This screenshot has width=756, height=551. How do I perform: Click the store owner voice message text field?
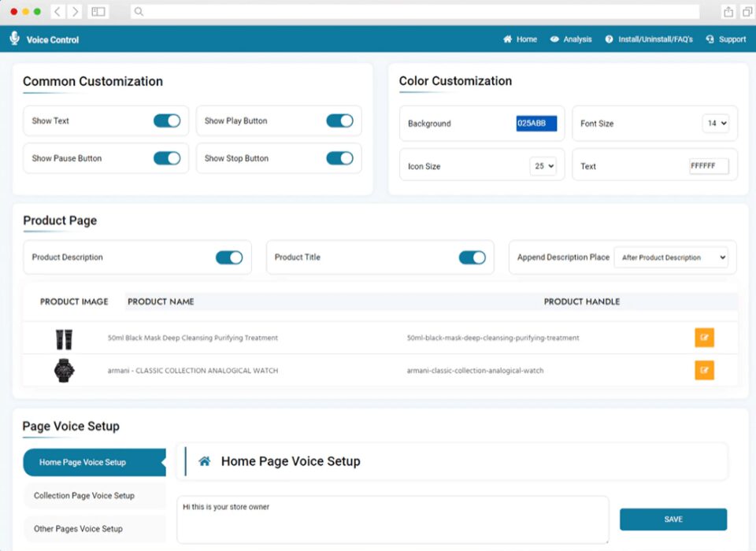point(391,519)
